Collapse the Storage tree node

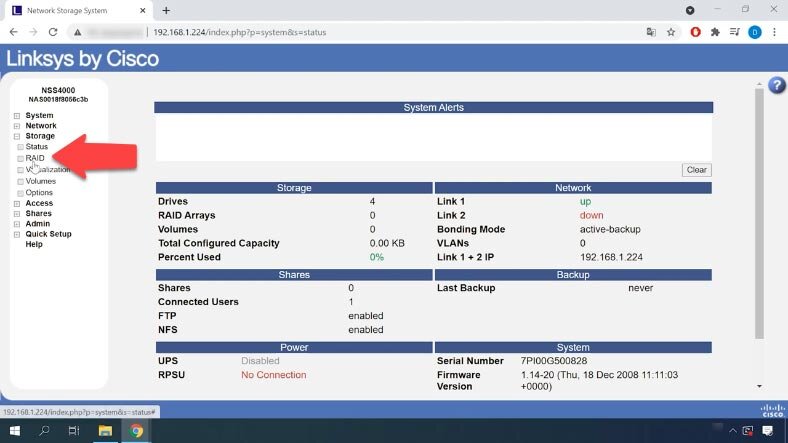tap(17, 136)
